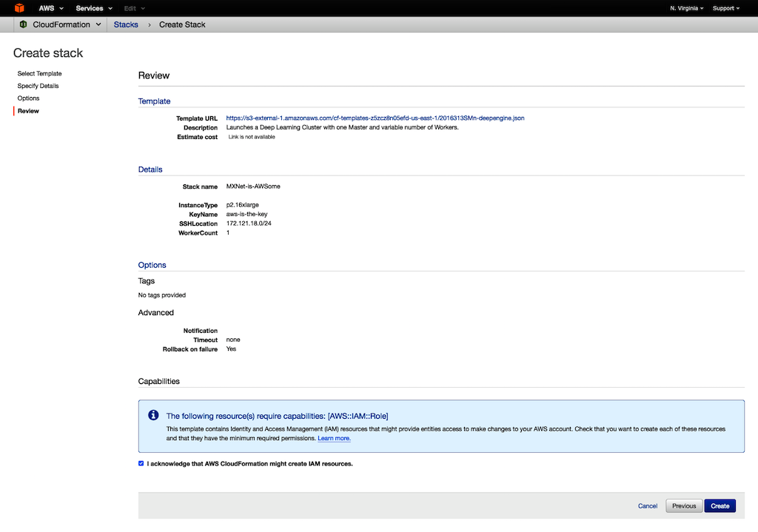This screenshot has width=758, height=532.
Task: Click the Template section heading
Action: [154, 101]
